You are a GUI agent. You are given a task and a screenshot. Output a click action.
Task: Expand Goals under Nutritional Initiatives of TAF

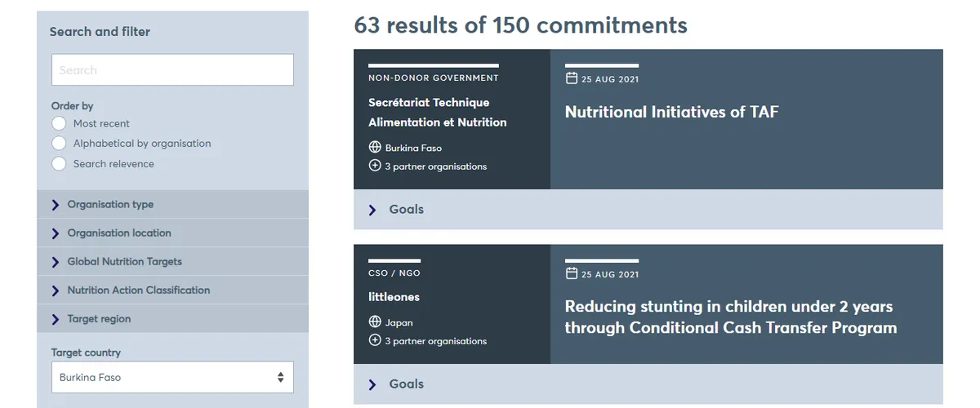(406, 210)
